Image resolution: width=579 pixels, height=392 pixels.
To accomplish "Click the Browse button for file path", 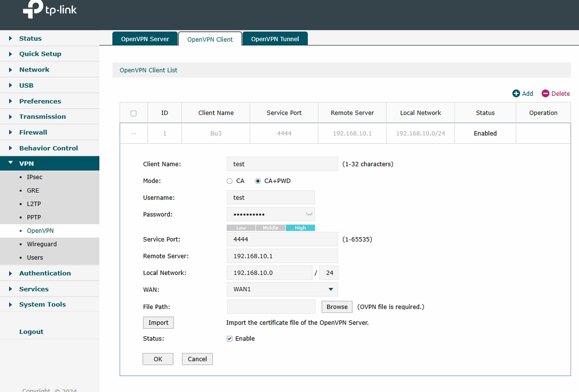I will (x=337, y=307).
